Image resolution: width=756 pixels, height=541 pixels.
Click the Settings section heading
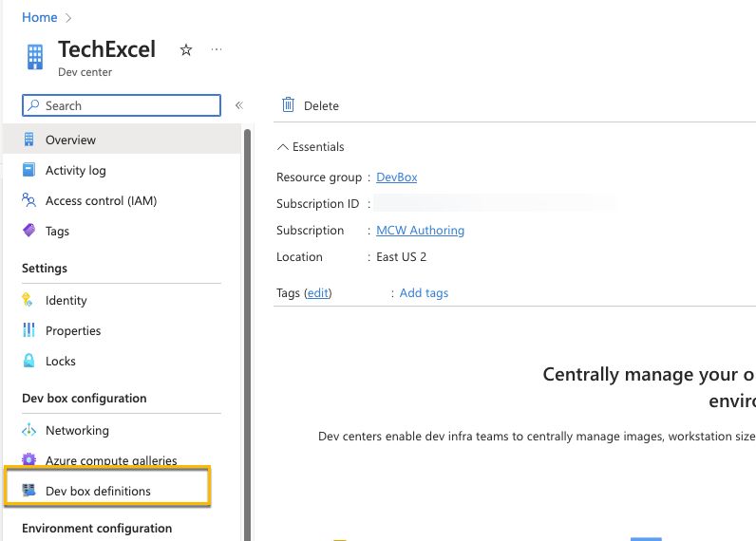pyautogui.click(x=45, y=269)
